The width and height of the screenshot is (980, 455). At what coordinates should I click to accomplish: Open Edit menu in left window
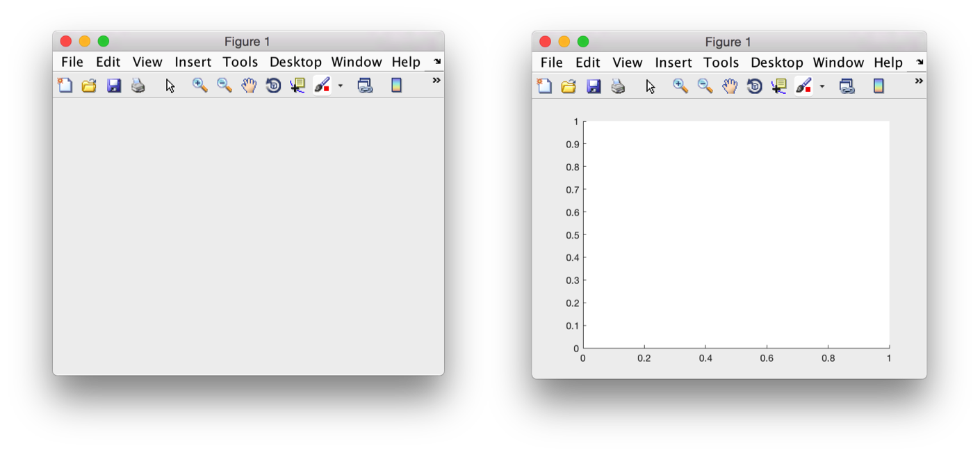[108, 62]
